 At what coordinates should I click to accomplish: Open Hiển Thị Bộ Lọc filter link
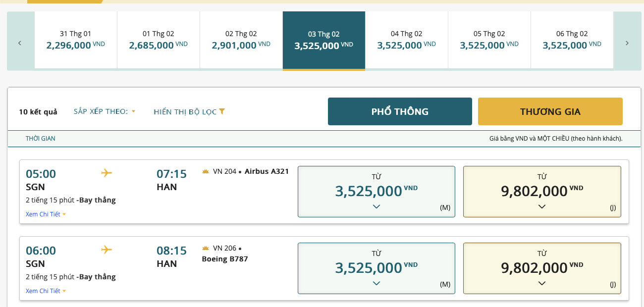(185, 111)
